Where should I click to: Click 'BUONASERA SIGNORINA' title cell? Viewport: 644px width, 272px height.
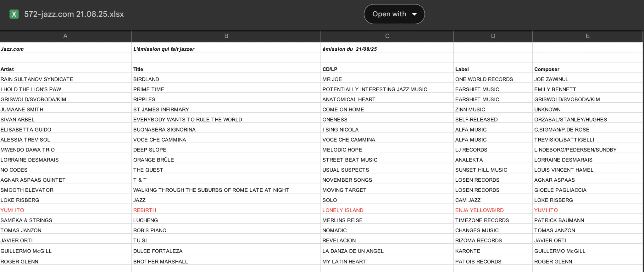point(226,128)
